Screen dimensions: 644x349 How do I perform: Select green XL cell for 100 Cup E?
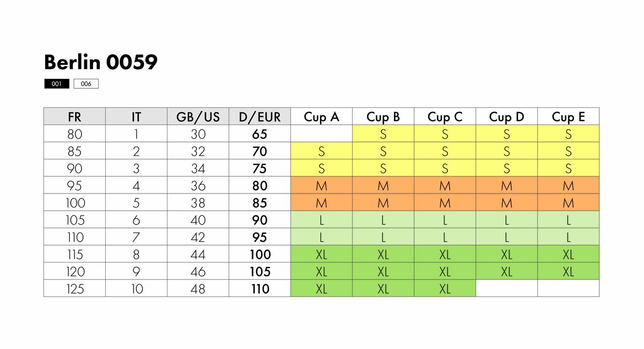(568, 254)
